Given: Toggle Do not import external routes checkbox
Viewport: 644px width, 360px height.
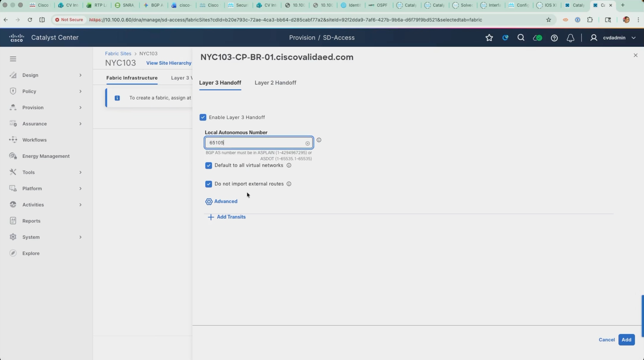Looking at the screenshot, I should coord(209,184).
